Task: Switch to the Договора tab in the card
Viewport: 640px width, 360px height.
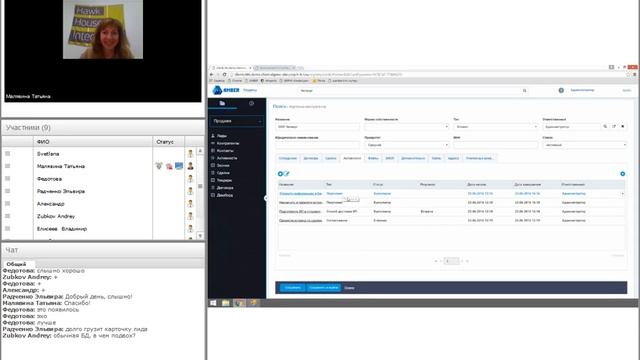Action: click(x=311, y=158)
